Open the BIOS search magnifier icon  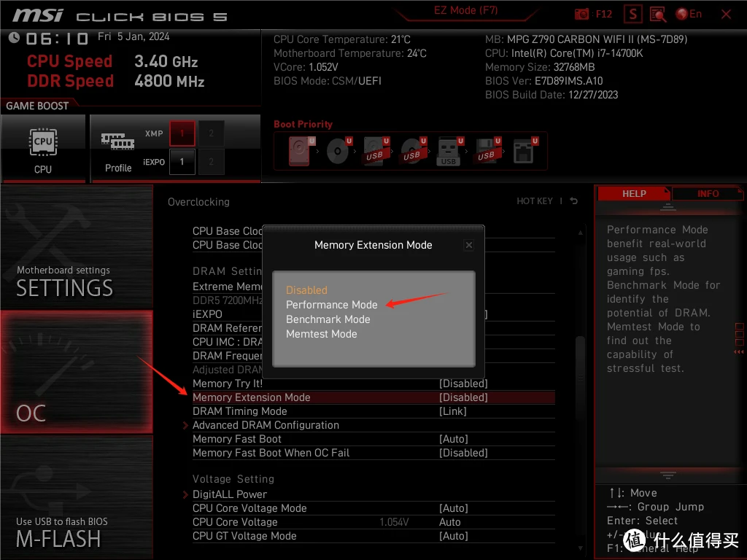658,15
